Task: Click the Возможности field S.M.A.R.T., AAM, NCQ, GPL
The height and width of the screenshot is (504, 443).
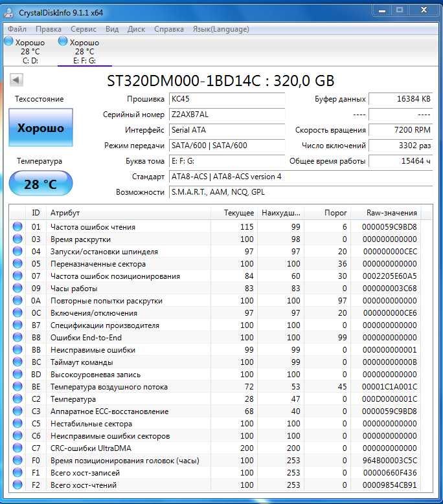Action: (x=301, y=192)
